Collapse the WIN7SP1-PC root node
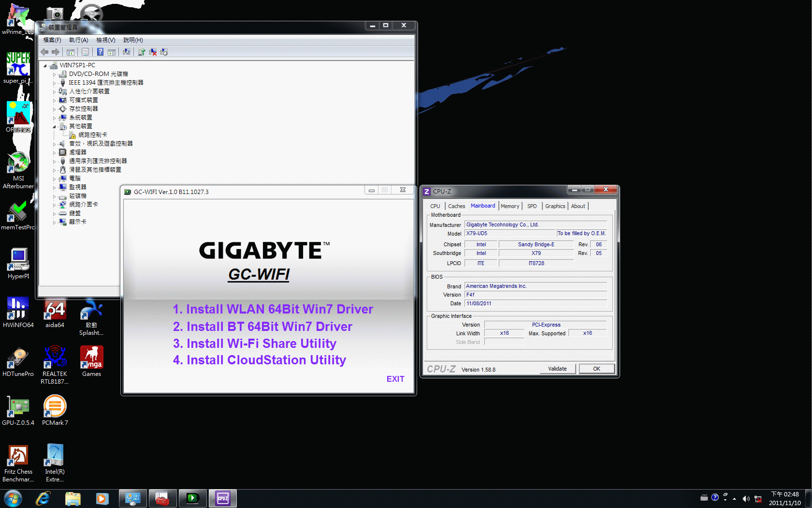This screenshot has height=508, width=812. 45,65
